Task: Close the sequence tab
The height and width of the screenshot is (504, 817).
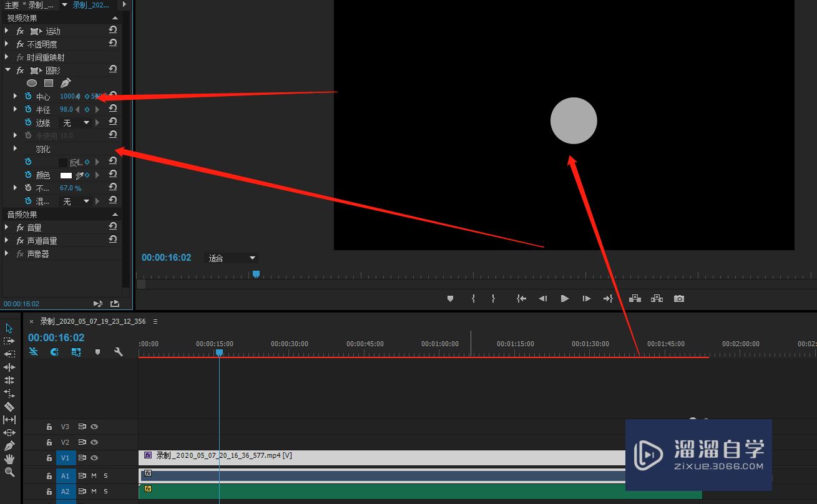Action: coord(31,322)
